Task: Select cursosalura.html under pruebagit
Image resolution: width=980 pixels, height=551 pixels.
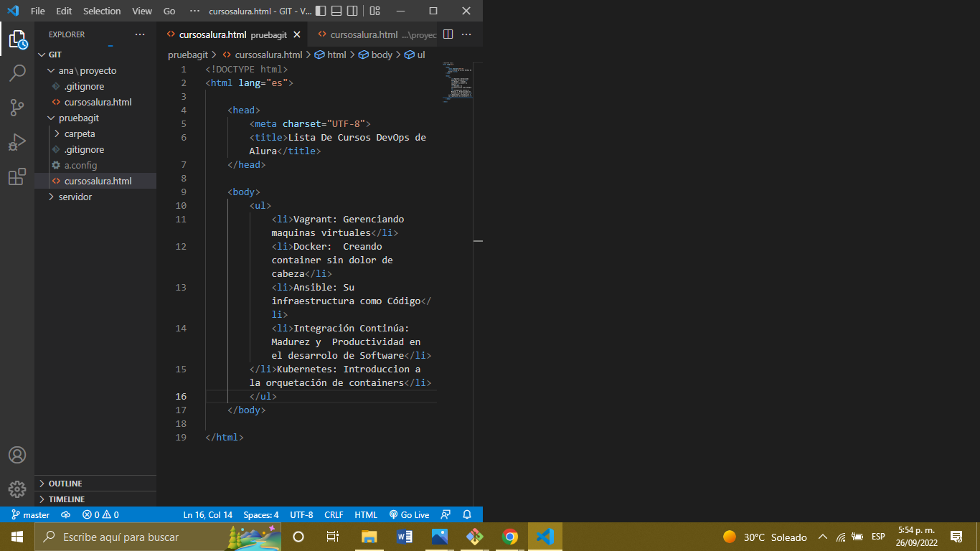Action: 95,181
